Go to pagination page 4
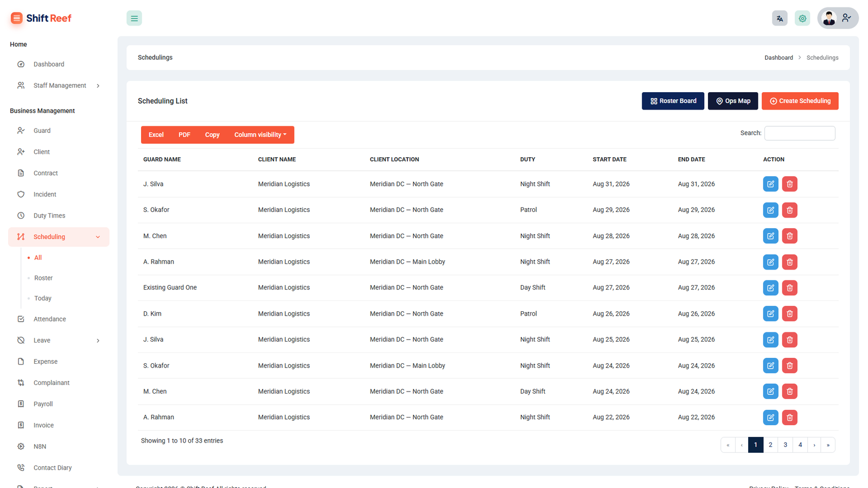 tap(800, 445)
